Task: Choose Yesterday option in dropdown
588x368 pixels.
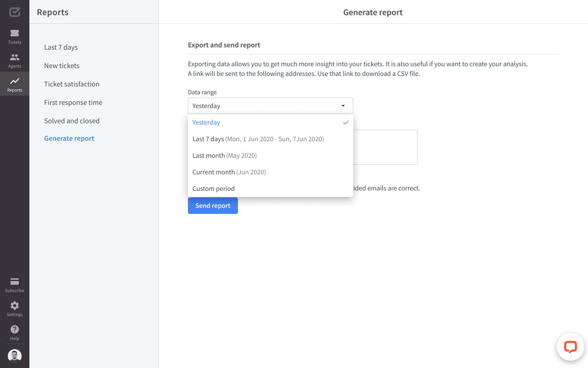Action: click(x=271, y=122)
